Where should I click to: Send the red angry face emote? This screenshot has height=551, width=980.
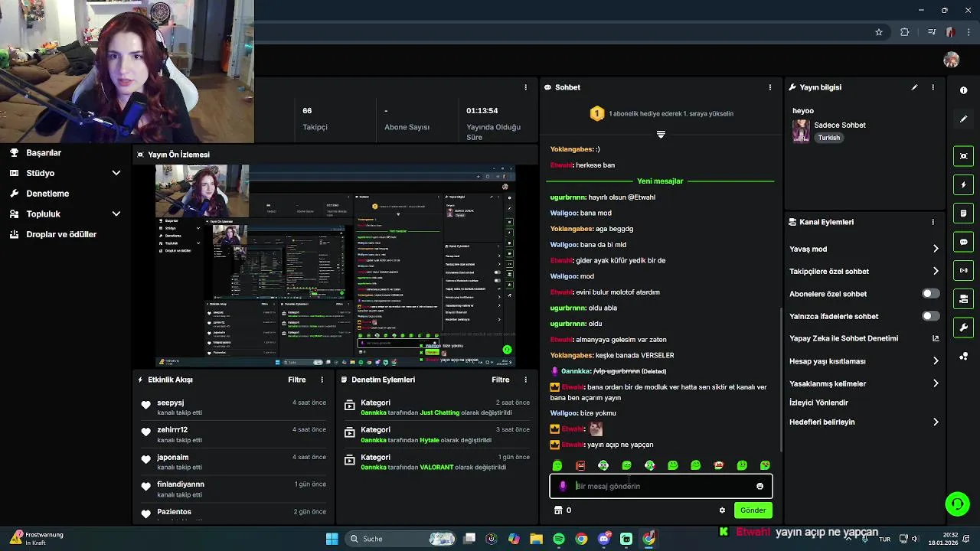580,465
